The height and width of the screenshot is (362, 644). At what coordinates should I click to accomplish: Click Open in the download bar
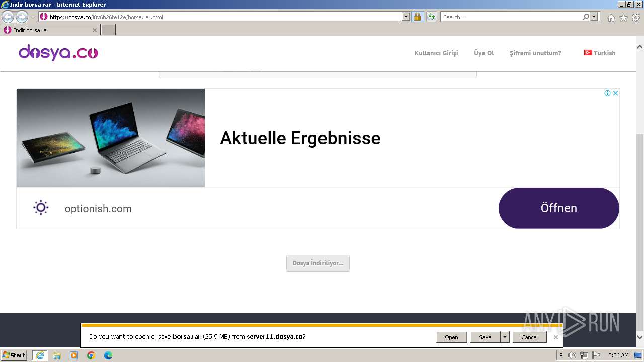click(x=451, y=337)
